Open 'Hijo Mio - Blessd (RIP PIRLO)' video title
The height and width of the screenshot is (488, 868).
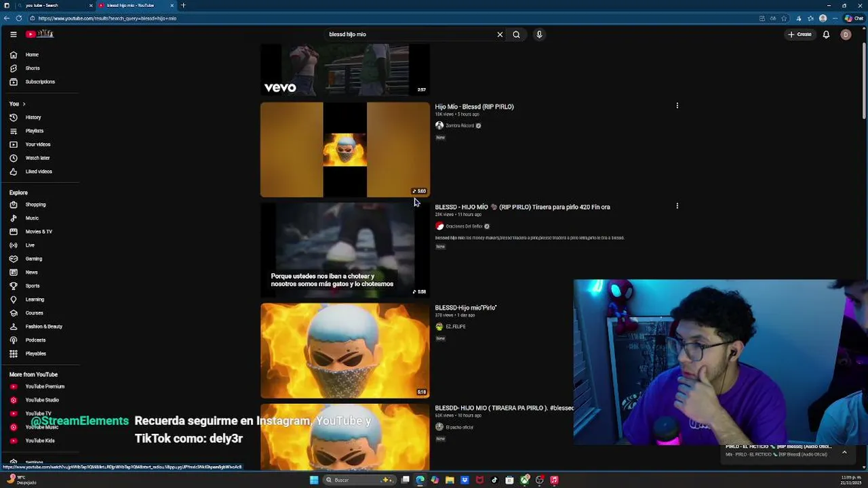(474, 106)
